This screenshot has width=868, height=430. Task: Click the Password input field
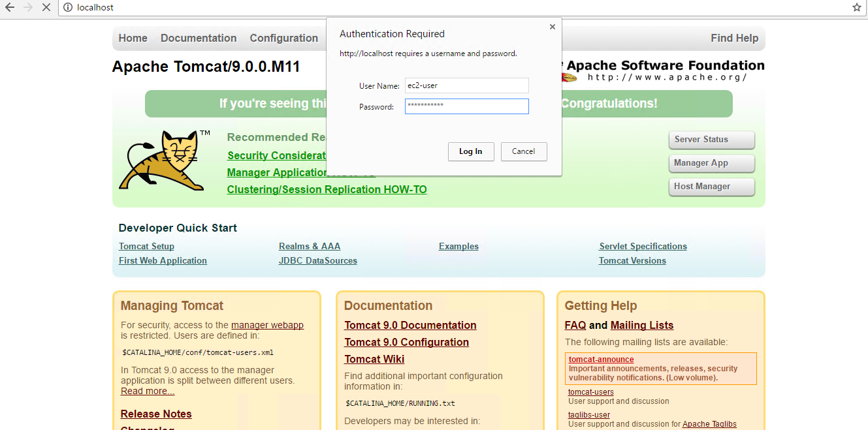coord(466,106)
